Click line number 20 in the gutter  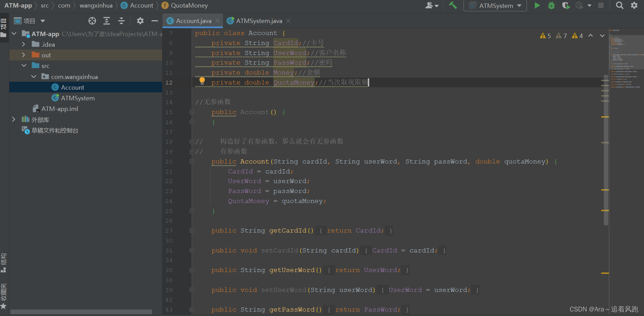169,162
